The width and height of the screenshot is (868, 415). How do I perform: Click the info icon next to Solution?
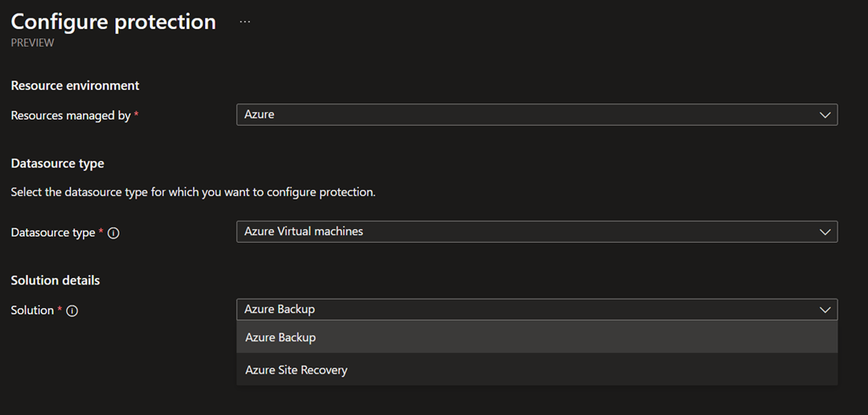(x=72, y=311)
